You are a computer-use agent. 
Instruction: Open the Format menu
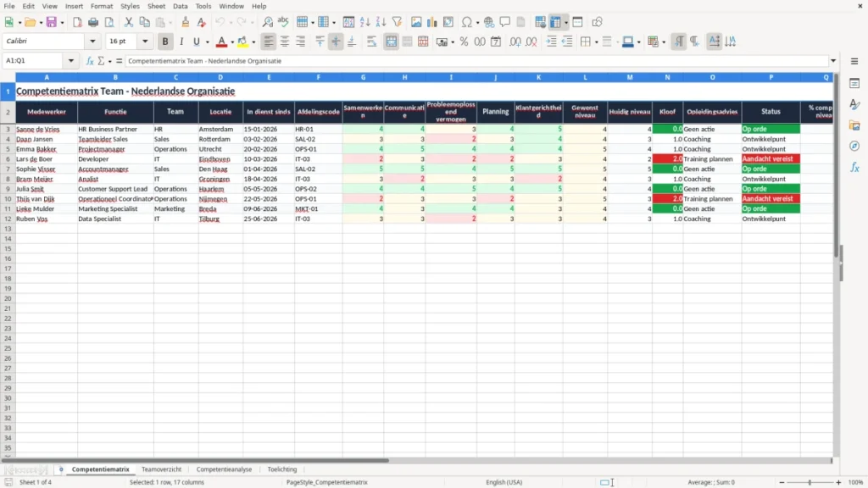click(x=102, y=6)
